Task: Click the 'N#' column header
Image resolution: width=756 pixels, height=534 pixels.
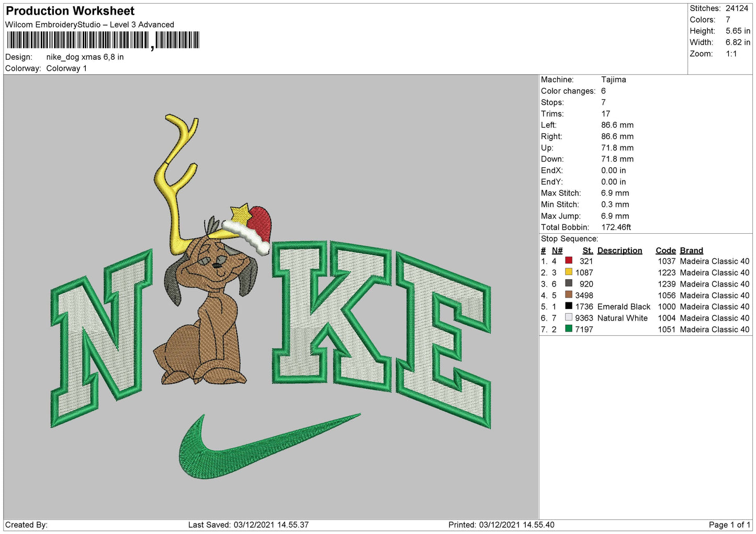Action: point(557,251)
